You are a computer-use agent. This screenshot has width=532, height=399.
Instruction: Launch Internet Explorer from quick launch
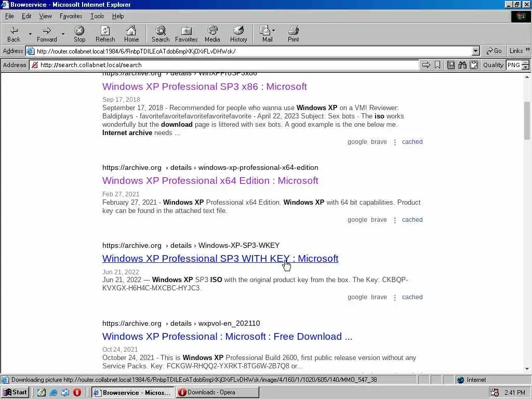(x=54, y=392)
